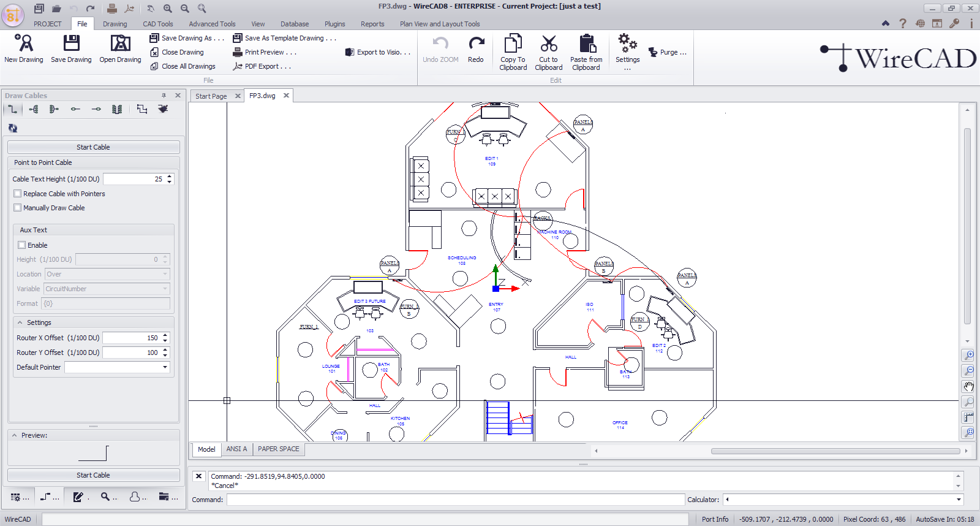Click the Command input field
Screen dimensions: 980x526
tap(456, 500)
